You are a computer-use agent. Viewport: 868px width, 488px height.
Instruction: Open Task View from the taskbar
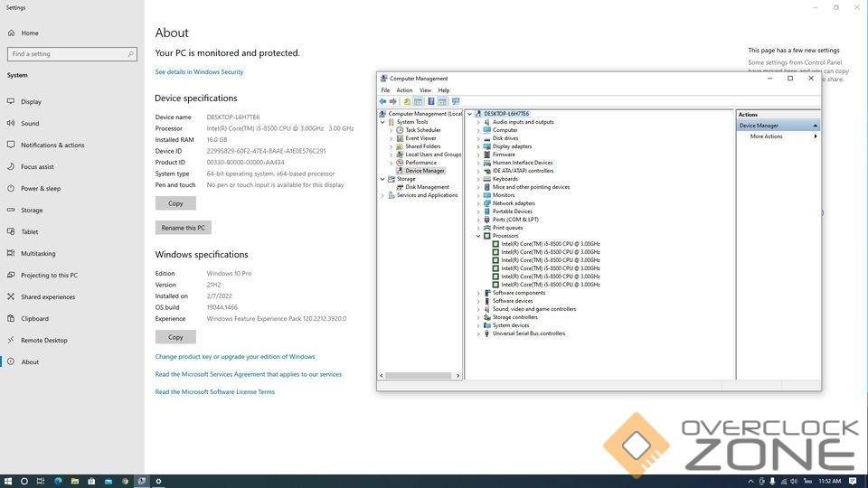pos(41,482)
